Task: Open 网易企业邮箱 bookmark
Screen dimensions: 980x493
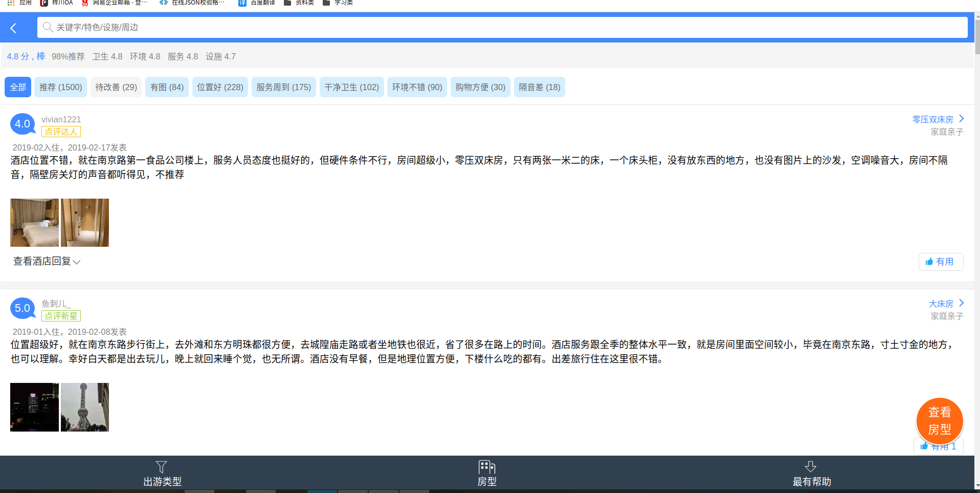Action: click(x=115, y=3)
